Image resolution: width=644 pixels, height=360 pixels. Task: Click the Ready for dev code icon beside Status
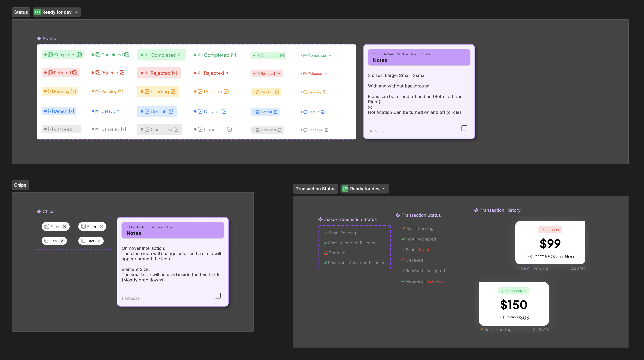(37, 12)
